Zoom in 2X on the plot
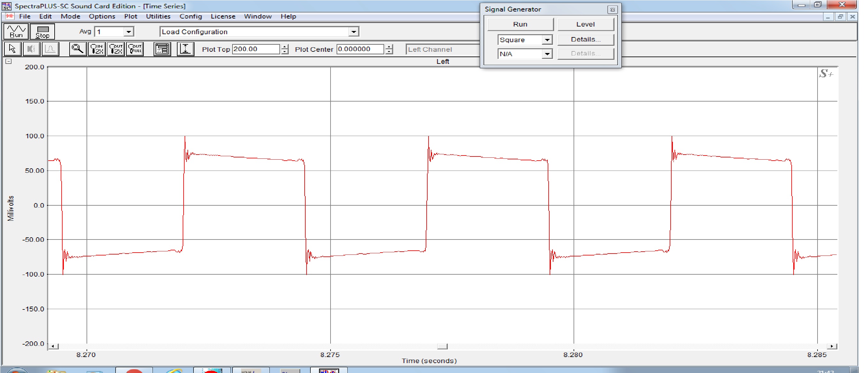 97,49
